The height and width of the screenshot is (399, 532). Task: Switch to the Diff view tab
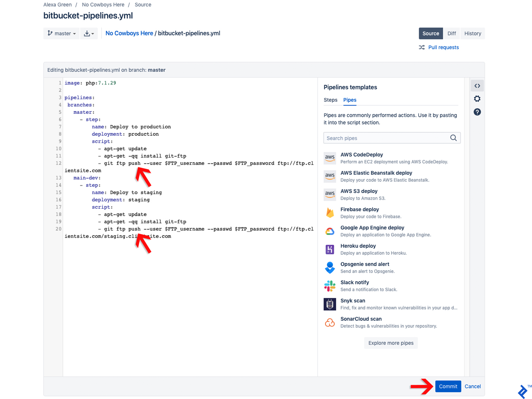click(x=451, y=33)
